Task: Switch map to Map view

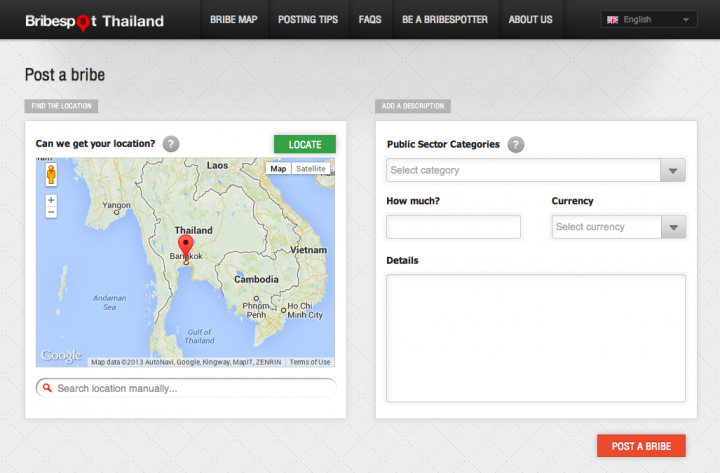Action: click(x=278, y=169)
